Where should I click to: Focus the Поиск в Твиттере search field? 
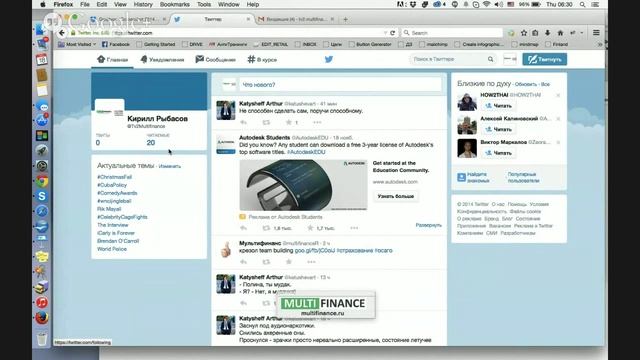pos(449,59)
